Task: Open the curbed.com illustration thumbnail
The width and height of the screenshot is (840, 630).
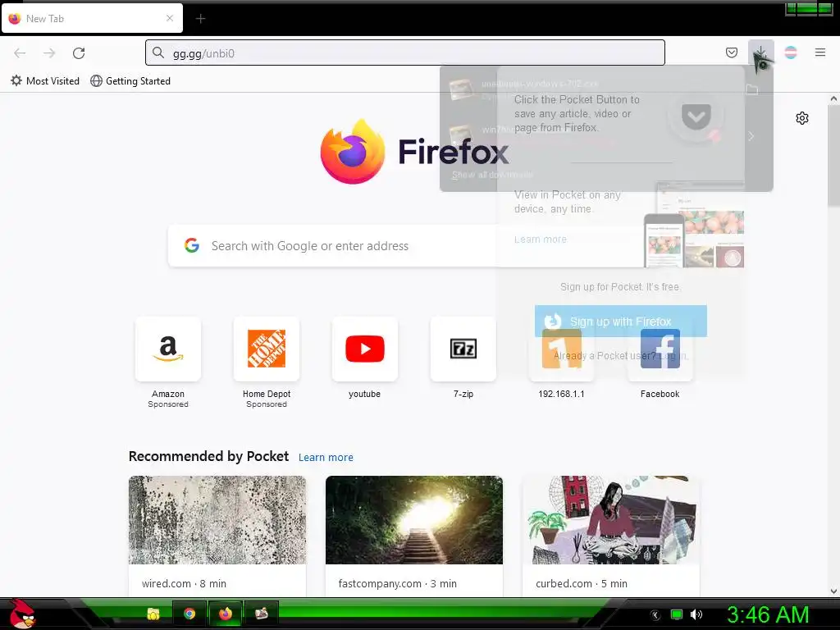Action: (x=611, y=519)
